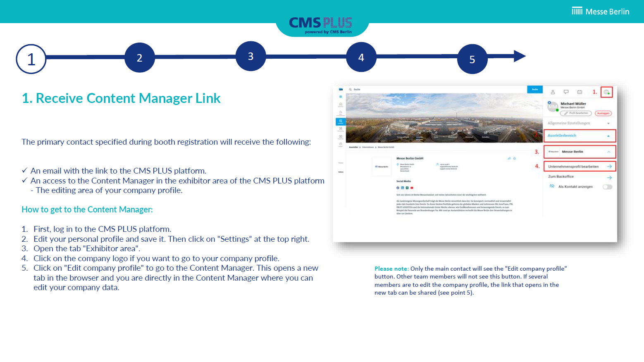Click the Profil bearbeiten button
Image resolution: width=644 pixels, height=362 pixels.
[x=576, y=113]
